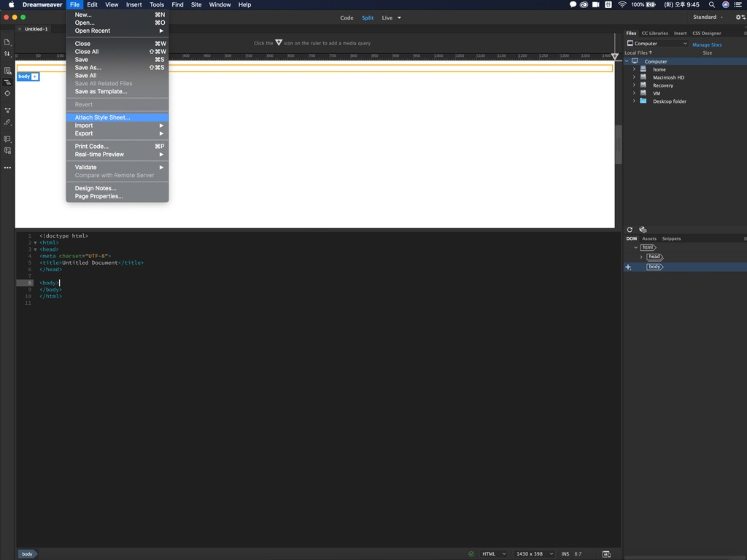747x560 pixels.
Task: Expand the home folder in Files panel
Action: point(634,69)
